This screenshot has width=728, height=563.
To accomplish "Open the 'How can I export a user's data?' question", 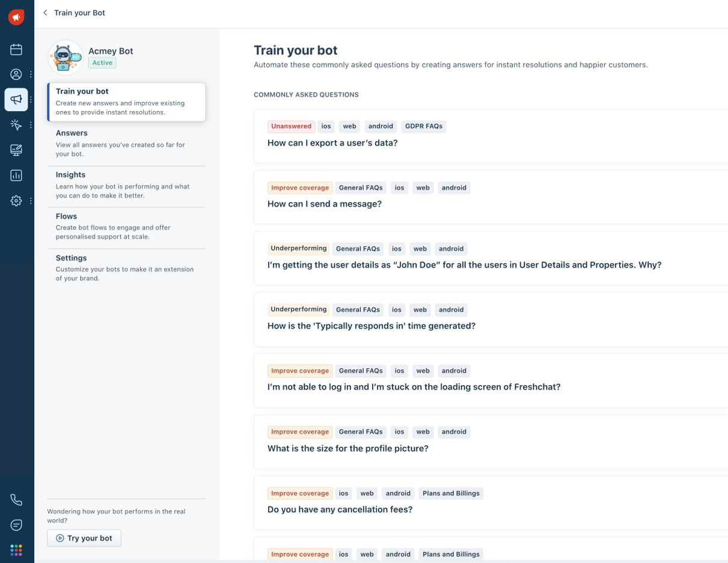I will point(332,143).
